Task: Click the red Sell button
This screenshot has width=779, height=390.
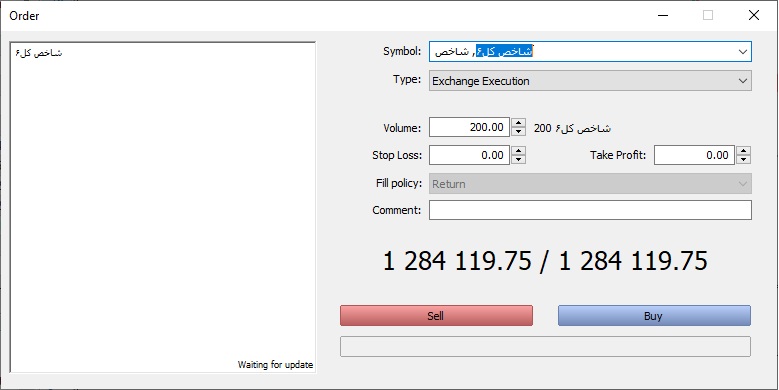Action: pos(436,316)
